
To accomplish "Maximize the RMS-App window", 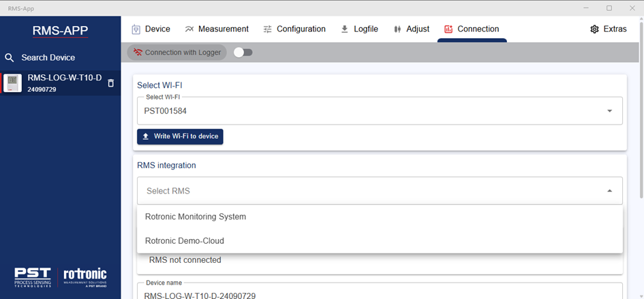I will pos(609,8).
